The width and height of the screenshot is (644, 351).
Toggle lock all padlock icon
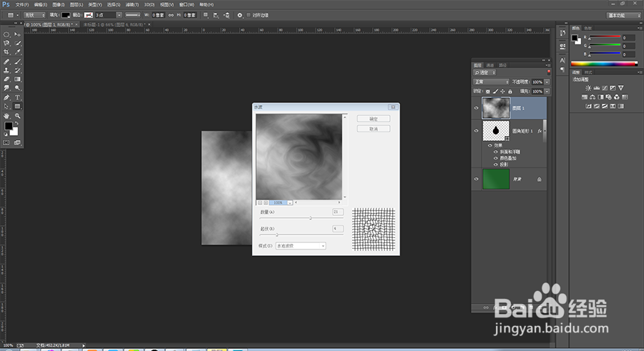click(510, 92)
